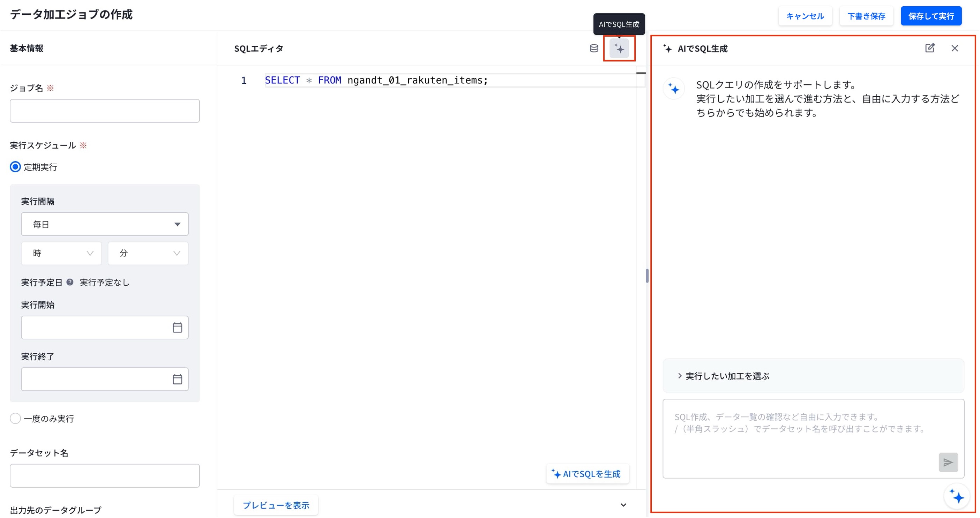Close the AIでSQL生成 panel
This screenshot has height=518, width=980.
coord(955,48)
